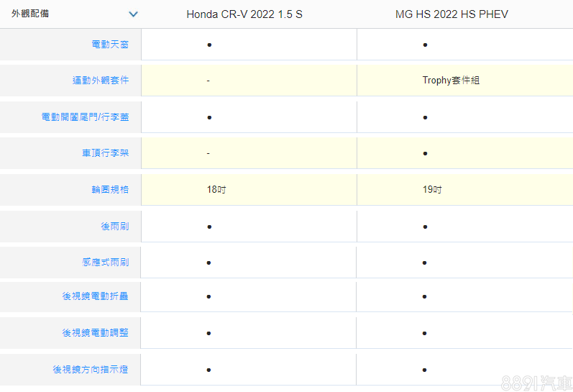Collapse the 外觀配備 section chevron
The image size is (573, 392).
pyautogui.click(x=132, y=14)
